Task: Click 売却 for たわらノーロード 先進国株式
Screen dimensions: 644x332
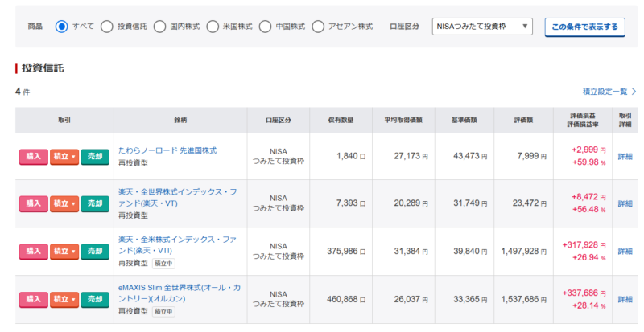Action: [95, 157]
